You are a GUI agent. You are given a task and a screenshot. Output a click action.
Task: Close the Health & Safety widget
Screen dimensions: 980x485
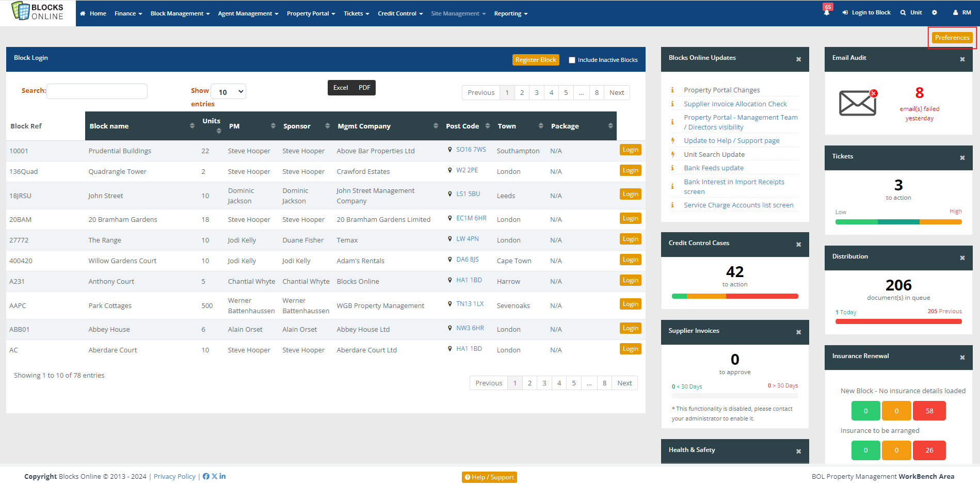[x=798, y=451]
